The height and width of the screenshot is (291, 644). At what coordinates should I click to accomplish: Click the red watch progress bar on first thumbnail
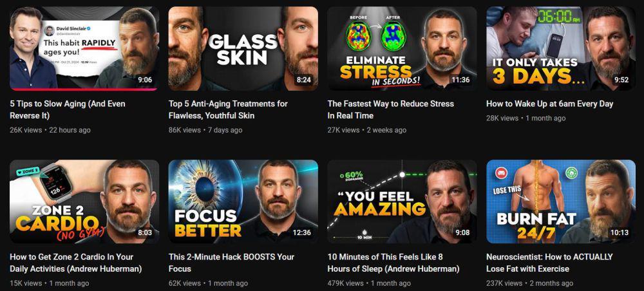click(83, 89)
